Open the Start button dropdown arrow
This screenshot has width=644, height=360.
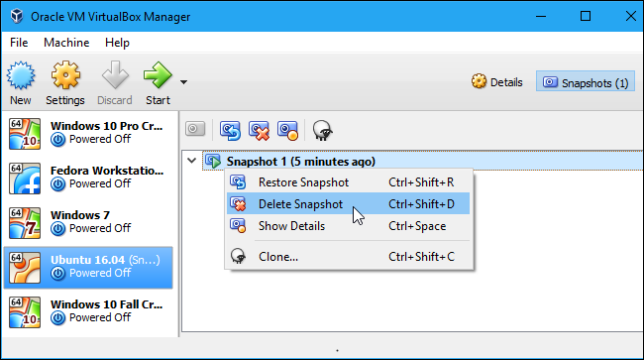click(183, 82)
